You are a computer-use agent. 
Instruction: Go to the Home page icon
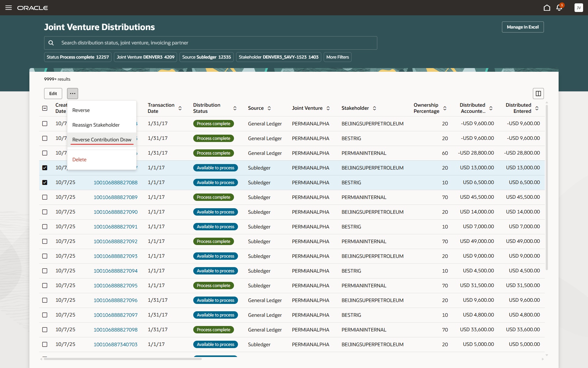pos(547,8)
